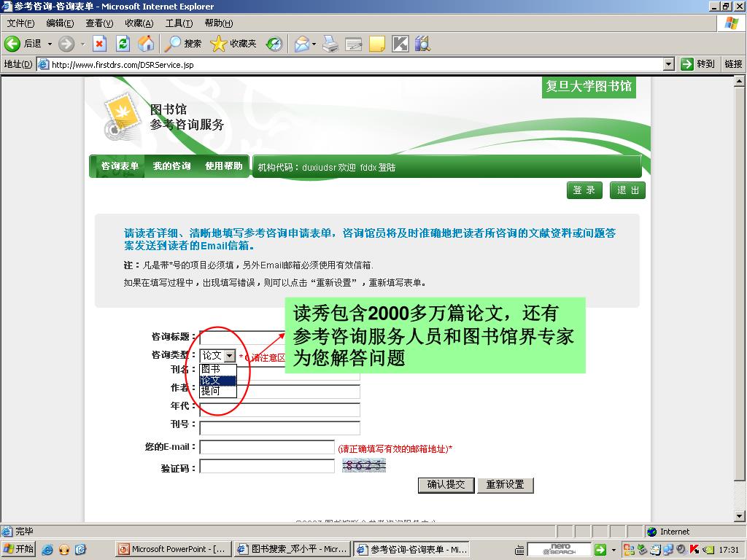Refresh the page using the green arrows icon
Image resolution: width=747 pixels, height=560 pixels.
123,44
